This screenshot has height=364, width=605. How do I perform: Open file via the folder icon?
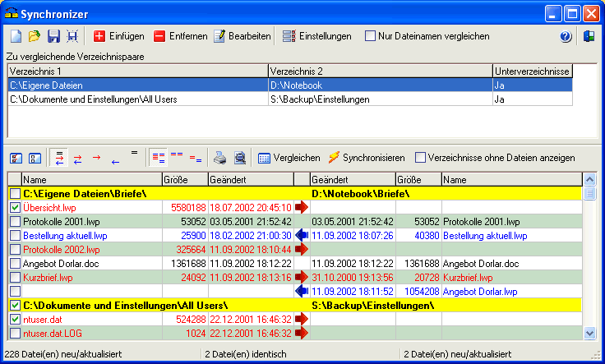pos(35,36)
